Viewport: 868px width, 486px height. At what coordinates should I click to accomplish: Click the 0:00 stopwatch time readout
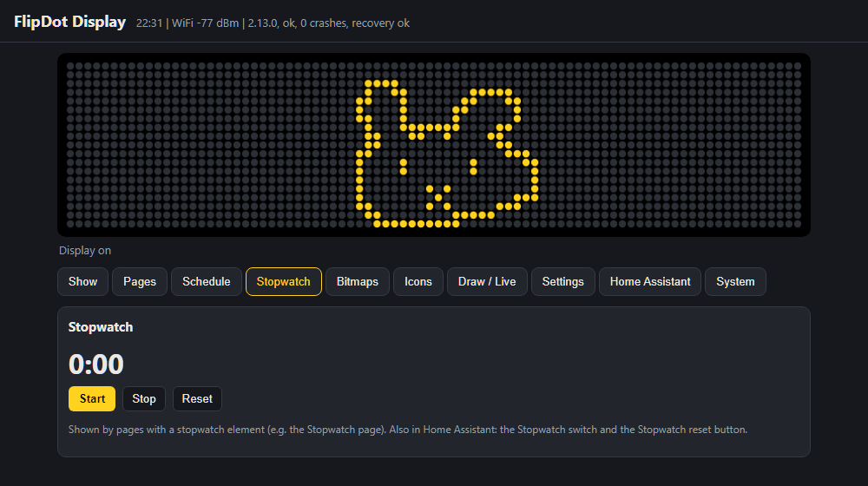point(96,364)
